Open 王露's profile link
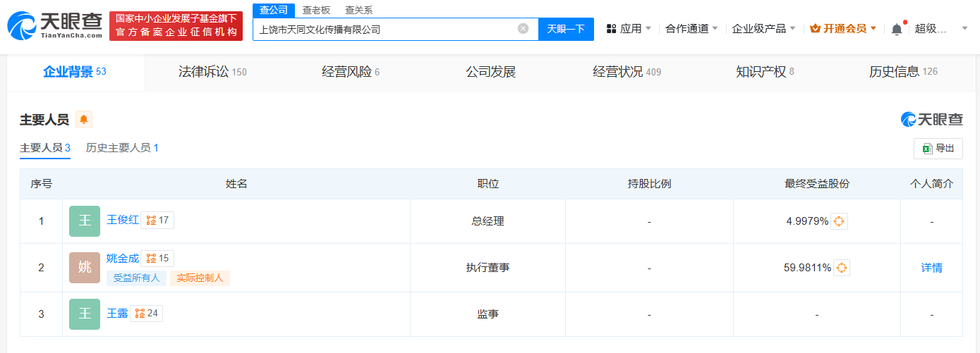This screenshot has width=980, height=353. point(117,314)
